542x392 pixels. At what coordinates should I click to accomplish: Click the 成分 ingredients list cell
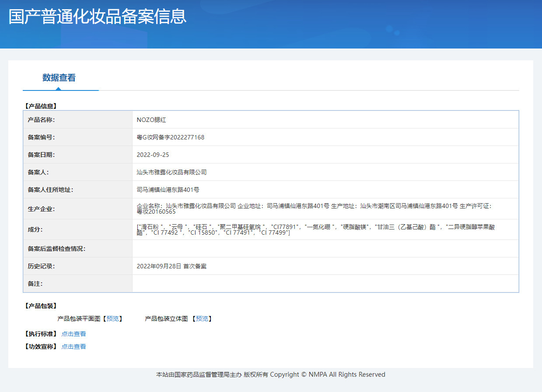pos(325,229)
